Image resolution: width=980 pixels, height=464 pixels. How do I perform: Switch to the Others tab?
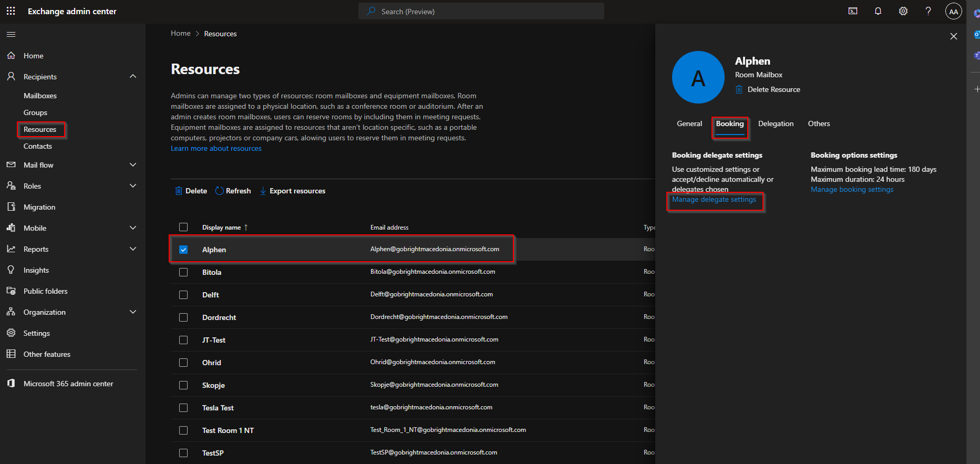click(x=819, y=123)
